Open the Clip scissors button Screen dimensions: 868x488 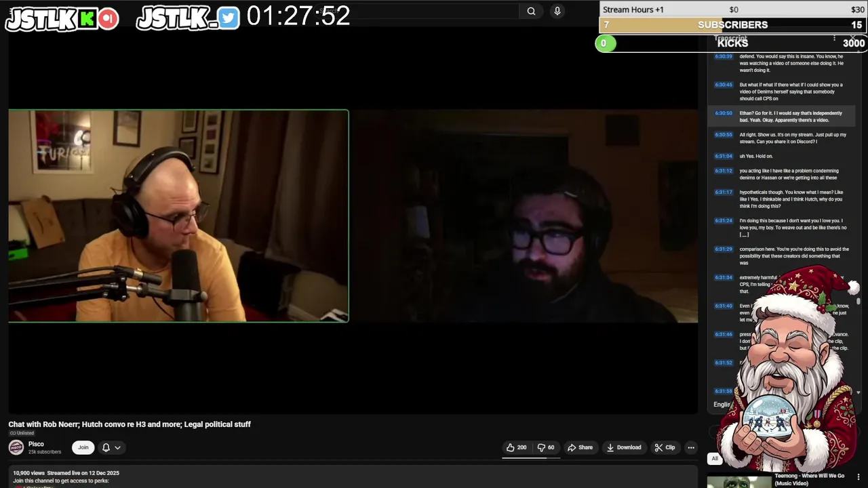(665, 447)
